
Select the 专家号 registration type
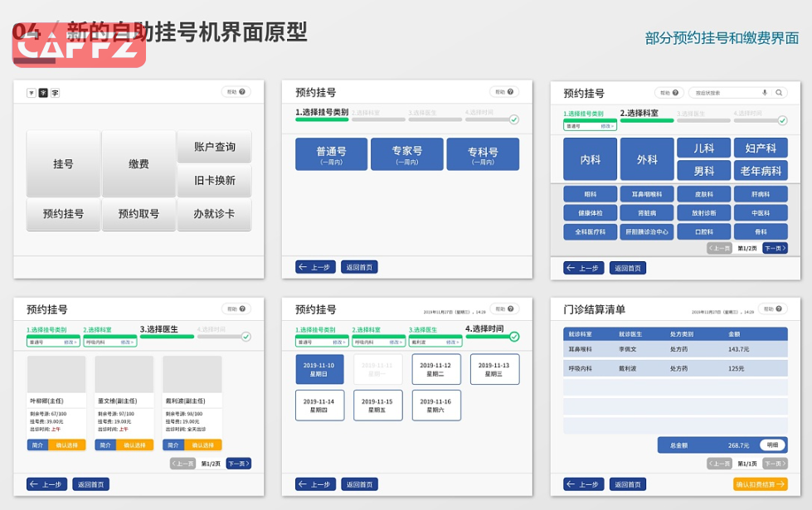pyautogui.click(x=407, y=155)
